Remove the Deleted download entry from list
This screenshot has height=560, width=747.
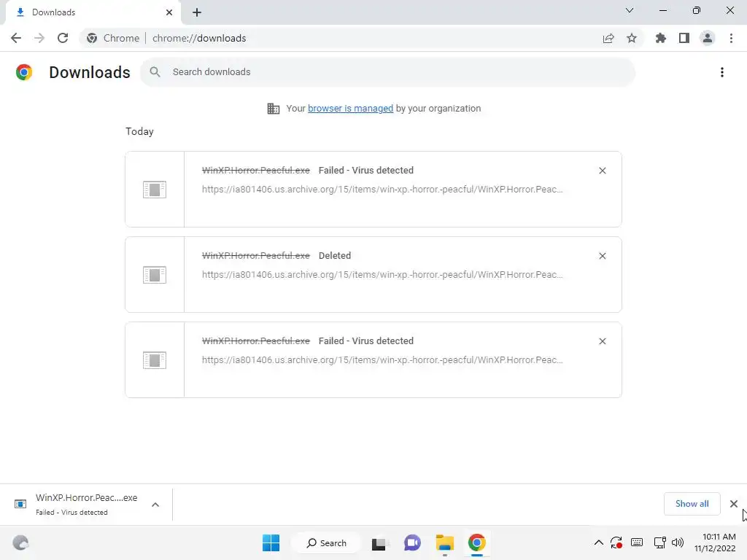[603, 256]
